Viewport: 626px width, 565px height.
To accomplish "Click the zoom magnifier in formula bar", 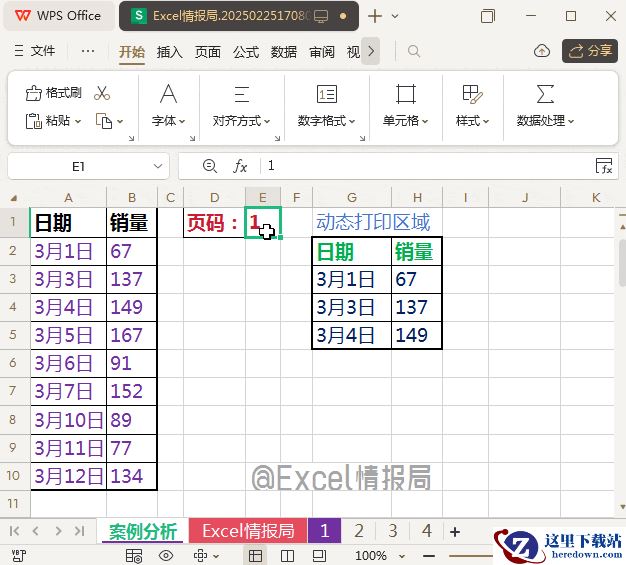I will 210,166.
